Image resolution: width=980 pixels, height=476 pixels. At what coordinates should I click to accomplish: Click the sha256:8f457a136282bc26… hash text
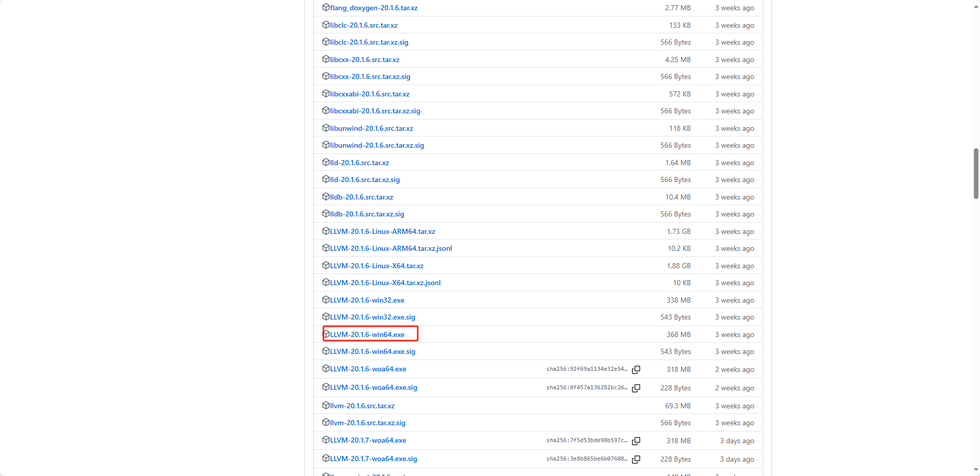pos(587,387)
